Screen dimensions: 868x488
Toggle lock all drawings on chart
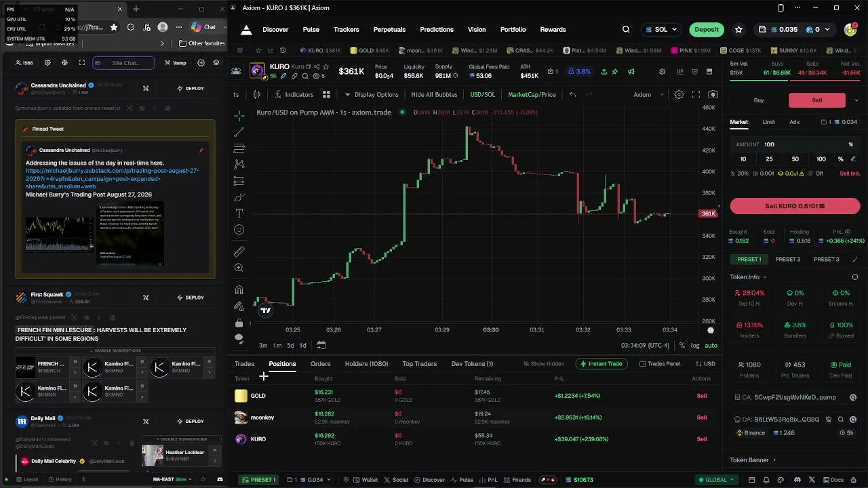239,323
